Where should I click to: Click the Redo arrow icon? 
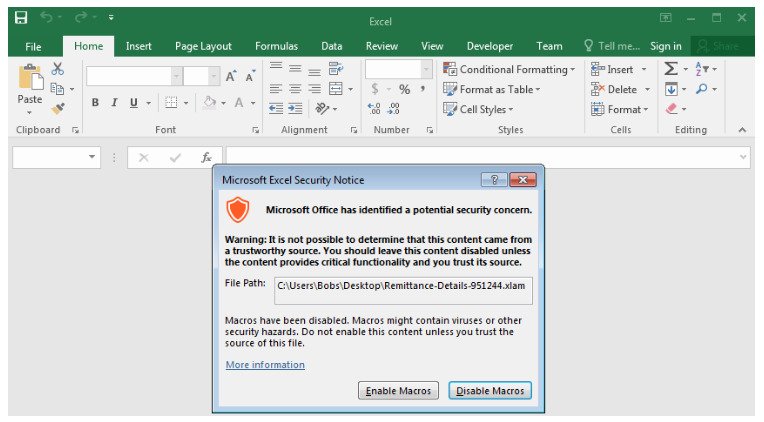click(80, 18)
